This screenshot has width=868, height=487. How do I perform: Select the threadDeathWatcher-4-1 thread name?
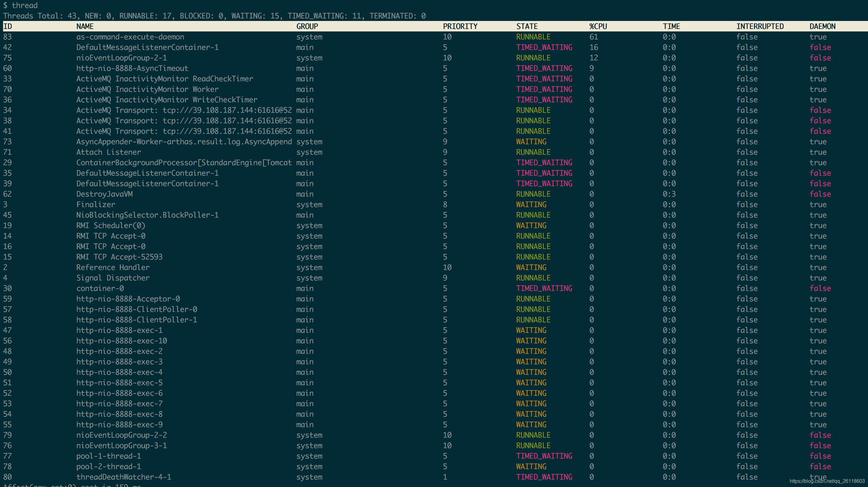tap(124, 477)
